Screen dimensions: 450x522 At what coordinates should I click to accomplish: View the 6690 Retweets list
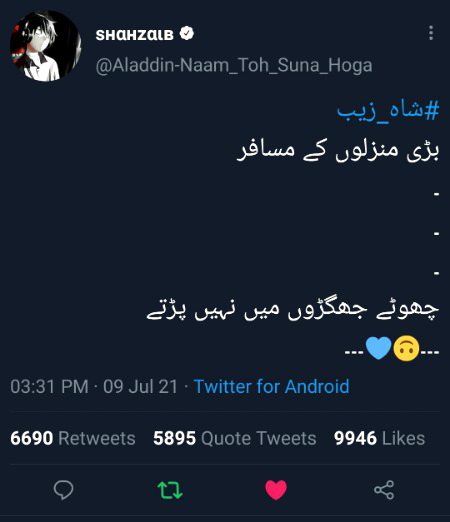[x=73, y=438]
